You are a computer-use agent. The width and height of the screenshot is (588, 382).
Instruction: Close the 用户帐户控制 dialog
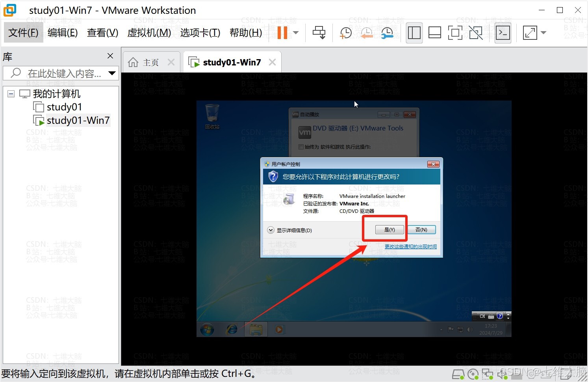click(433, 164)
